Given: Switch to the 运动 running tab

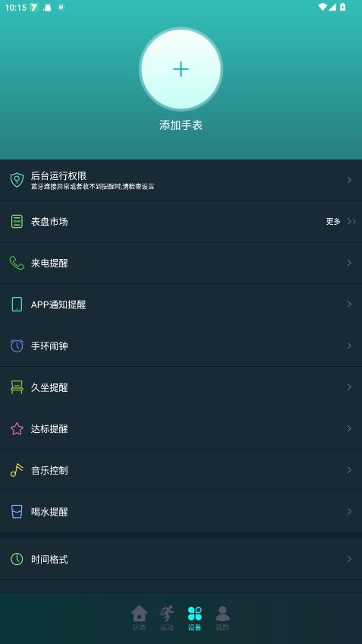Looking at the screenshot, I should [167, 618].
